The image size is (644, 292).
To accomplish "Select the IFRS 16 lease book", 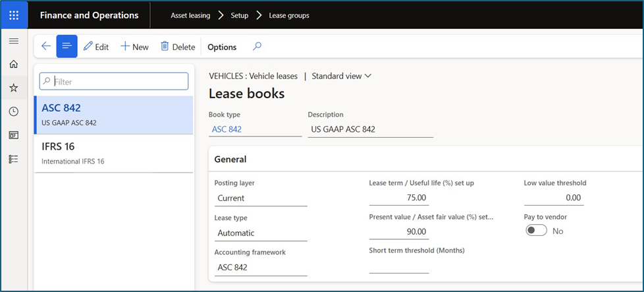I will [x=113, y=153].
